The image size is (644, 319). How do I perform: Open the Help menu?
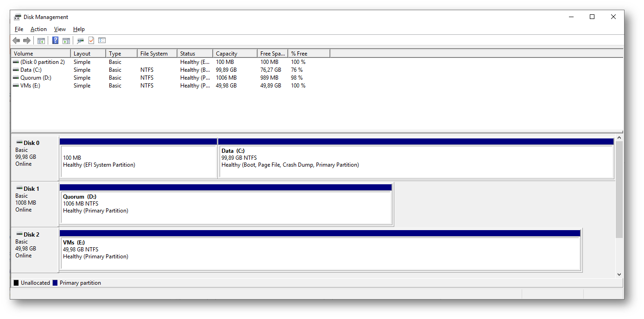tap(79, 29)
